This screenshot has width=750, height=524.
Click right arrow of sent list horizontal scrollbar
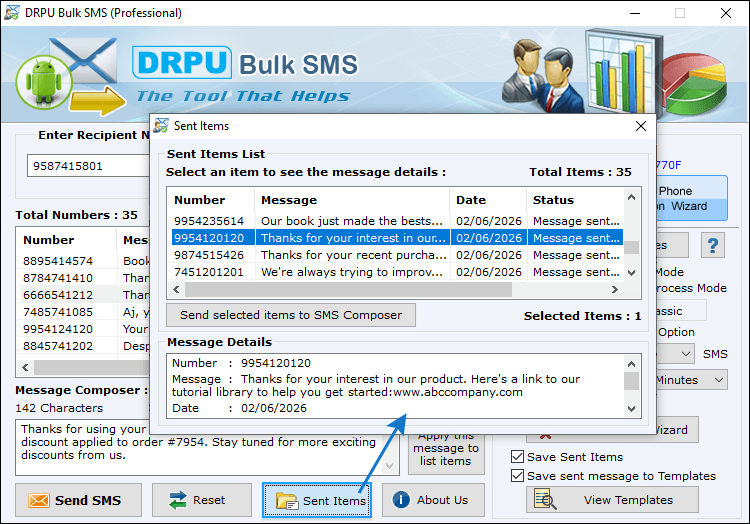point(615,289)
